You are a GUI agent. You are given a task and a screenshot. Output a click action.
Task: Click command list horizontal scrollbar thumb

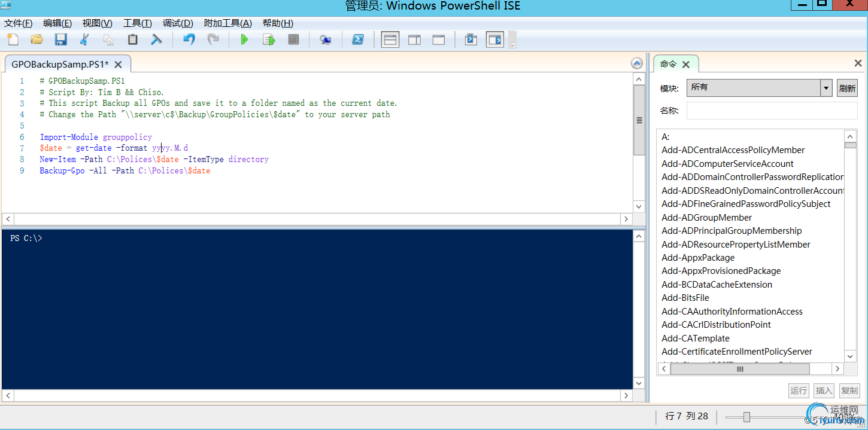tap(740, 370)
